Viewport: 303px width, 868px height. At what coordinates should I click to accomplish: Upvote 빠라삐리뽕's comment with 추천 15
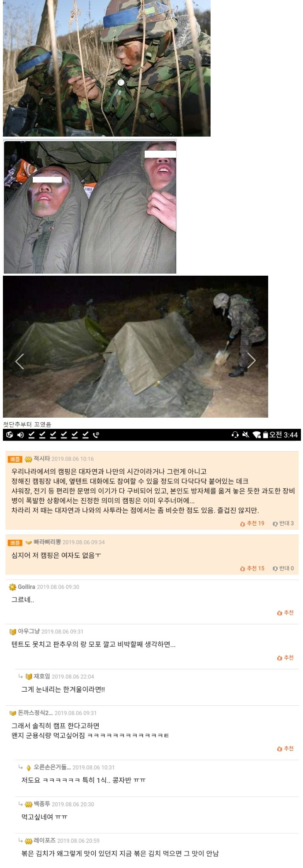pyautogui.click(x=252, y=568)
